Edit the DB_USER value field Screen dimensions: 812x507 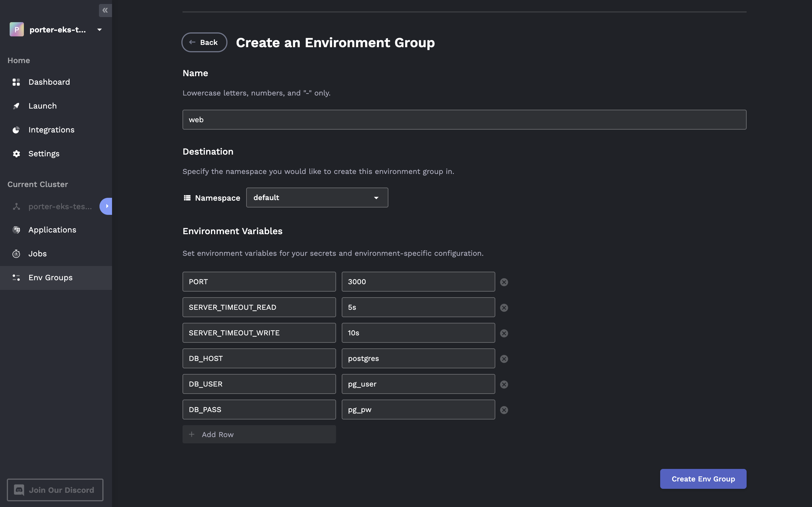click(x=418, y=384)
